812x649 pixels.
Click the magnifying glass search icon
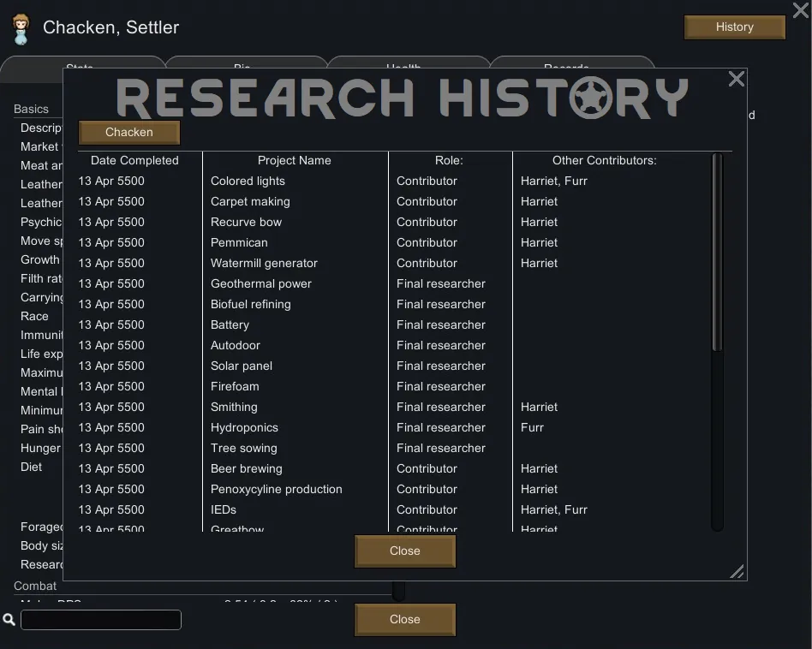click(9, 619)
